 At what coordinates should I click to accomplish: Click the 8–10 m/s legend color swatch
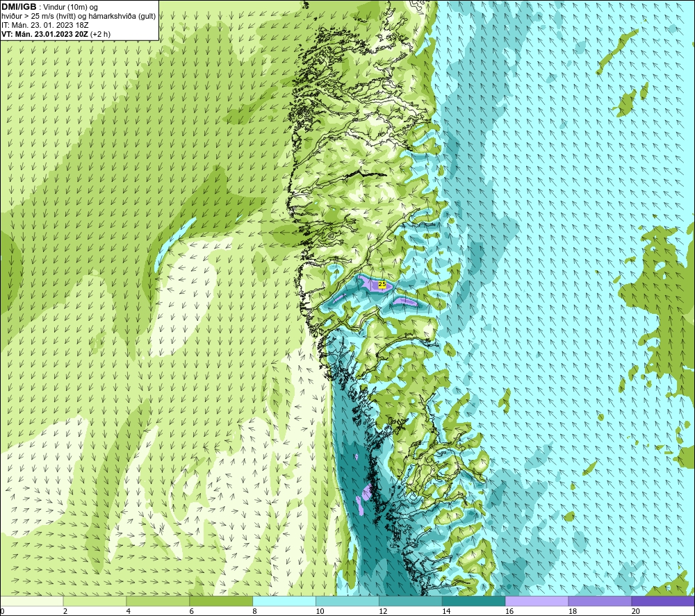(x=284, y=601)
